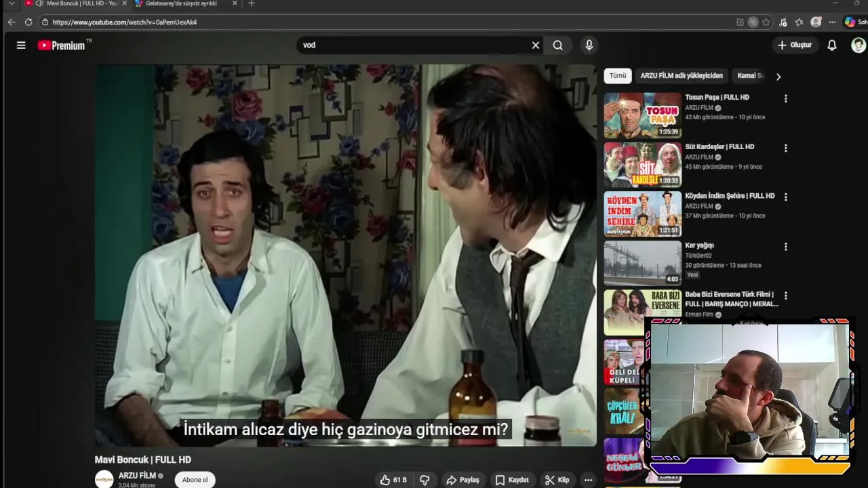
Task: Show more filter chips with right arrow
Action: coord(778,77)
